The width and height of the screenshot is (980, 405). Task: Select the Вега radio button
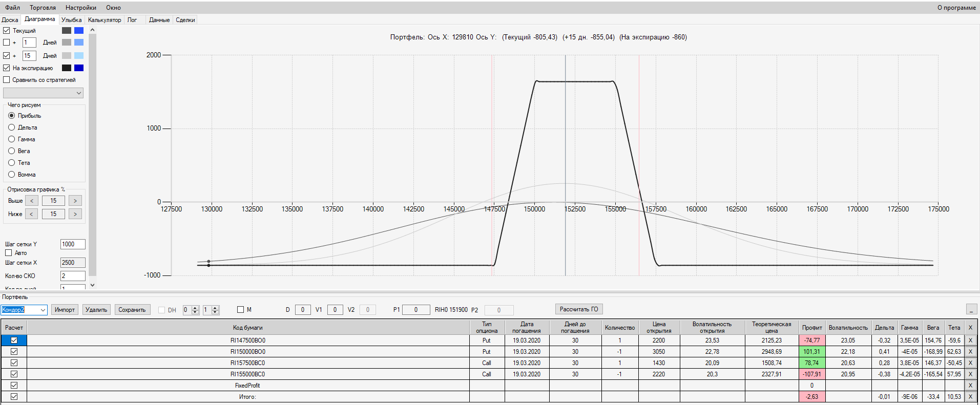click(12, 151)
